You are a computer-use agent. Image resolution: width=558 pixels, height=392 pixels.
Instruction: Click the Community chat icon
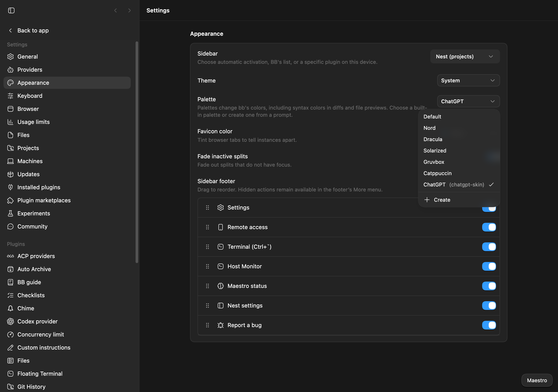click(x=10, y=227)
